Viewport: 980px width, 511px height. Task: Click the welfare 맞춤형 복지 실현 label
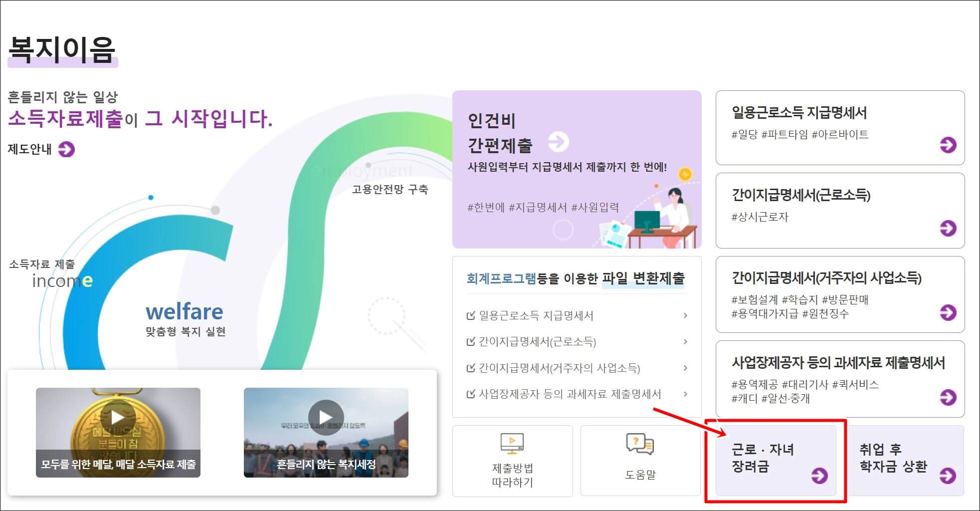pos(185,319)
